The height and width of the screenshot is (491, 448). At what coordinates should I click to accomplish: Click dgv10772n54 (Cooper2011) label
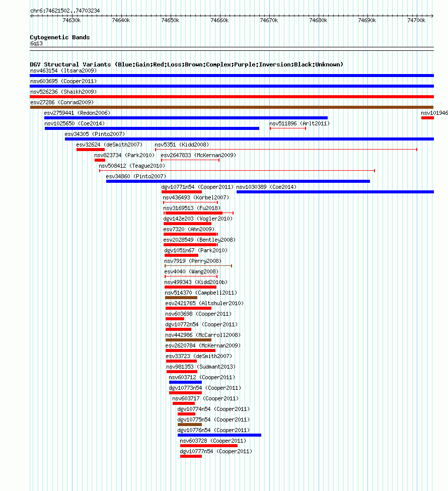[x=201, y=325]
